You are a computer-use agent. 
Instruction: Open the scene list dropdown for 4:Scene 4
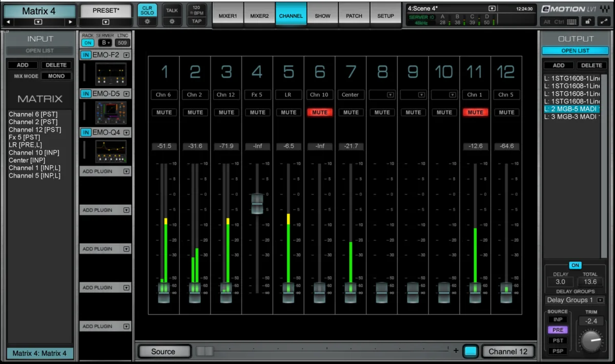click(x=492, y=8)
